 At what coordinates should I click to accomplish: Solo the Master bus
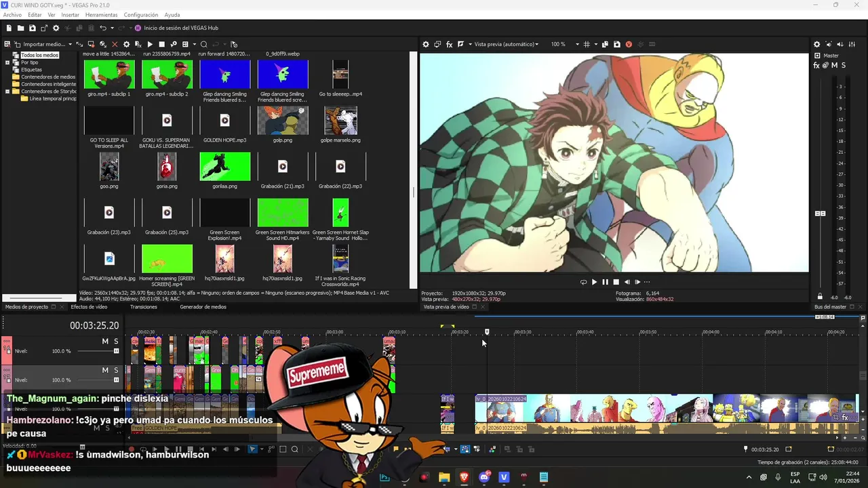tap(844, 65)
